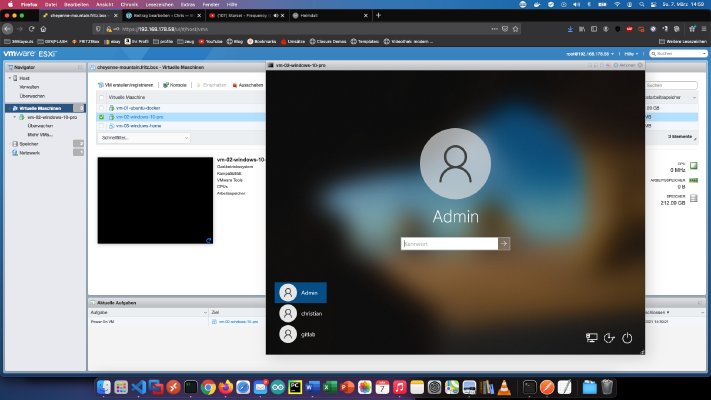
Task: Collapse the vm-02-windows-10-pro navigator node
Action: [15, 117]
